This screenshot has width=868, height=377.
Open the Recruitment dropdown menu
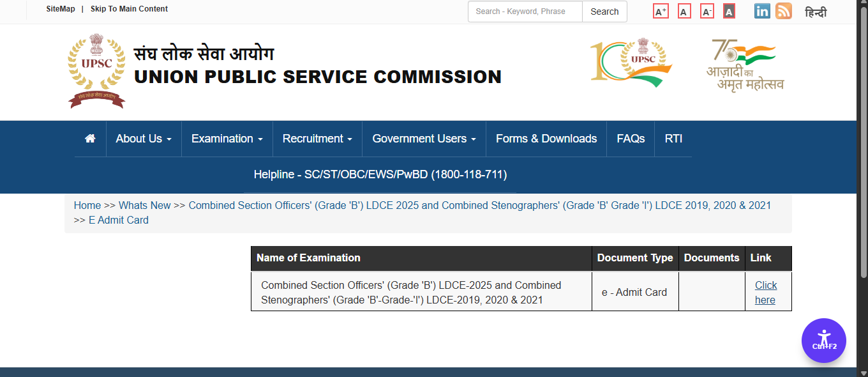tap(317, 139)
